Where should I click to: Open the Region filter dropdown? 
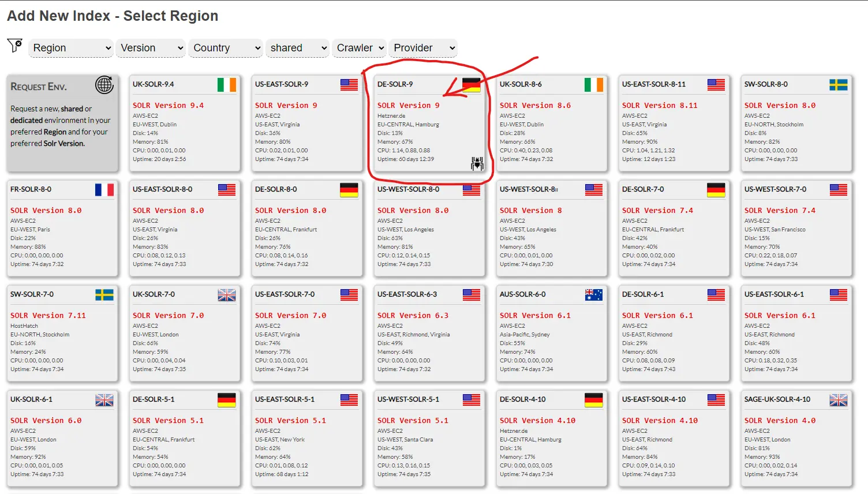pyautogui.click(x=71, y=48)
